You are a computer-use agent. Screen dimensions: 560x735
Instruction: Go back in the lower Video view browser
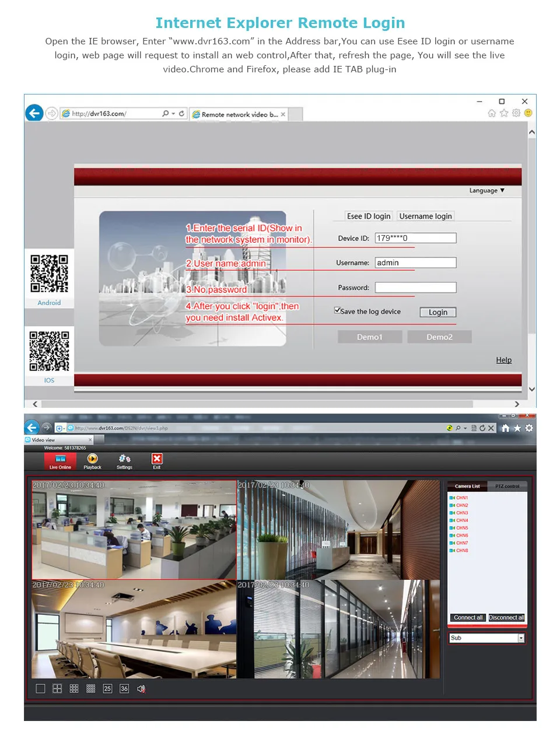tap(32, 427)
